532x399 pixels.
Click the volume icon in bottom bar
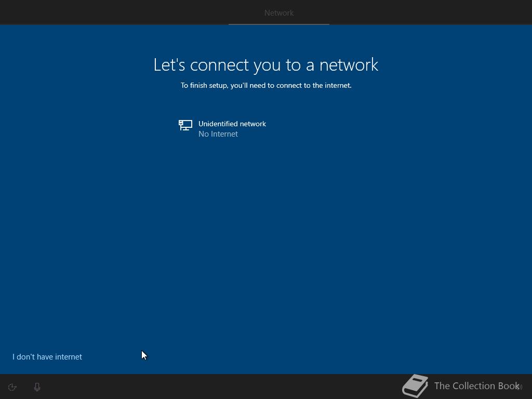click(x=519, y=387)
